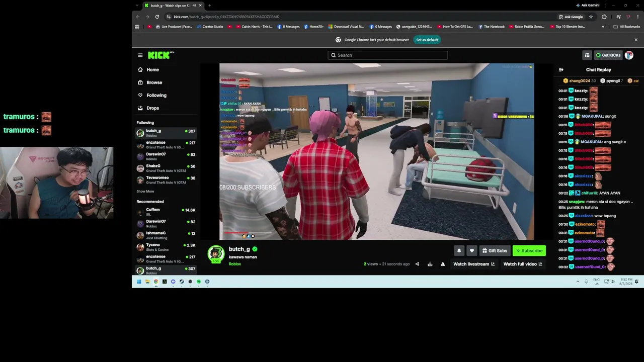Click the Get KICKs button
Image resolution: width=644 pixels, height=362 pixels.
[608, 55]
